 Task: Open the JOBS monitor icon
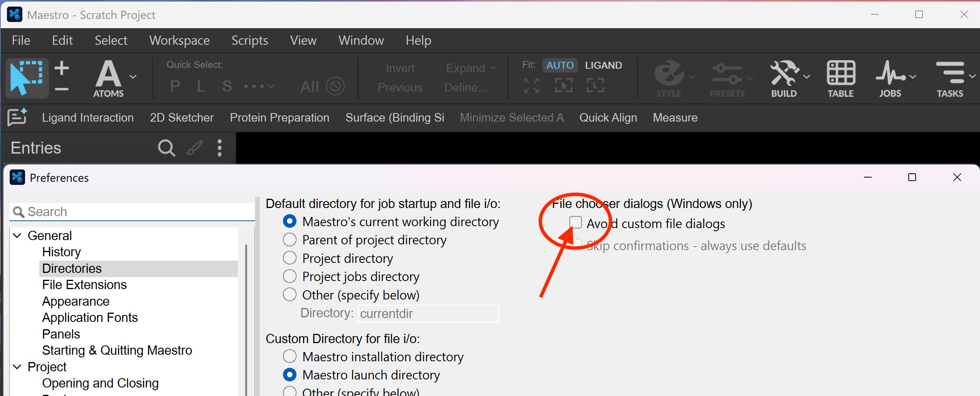(x=890, y=78)
